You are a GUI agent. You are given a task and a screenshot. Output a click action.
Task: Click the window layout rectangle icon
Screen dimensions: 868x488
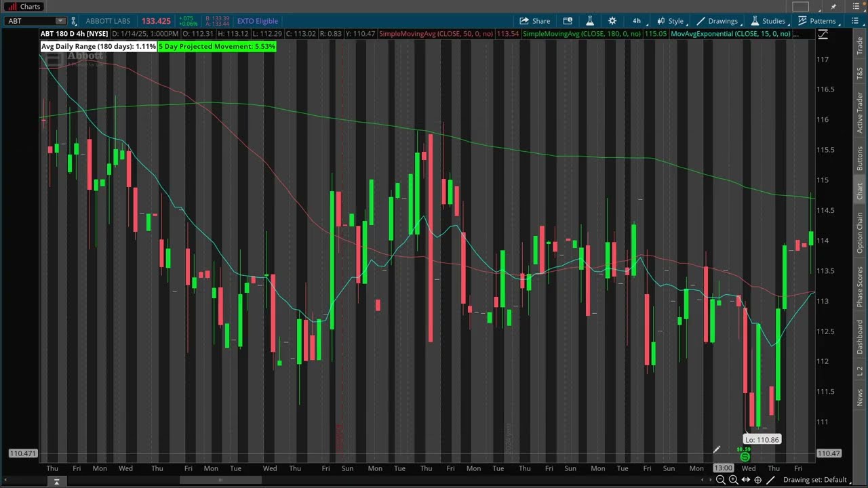pyautogui.click(x=801, y=7)
